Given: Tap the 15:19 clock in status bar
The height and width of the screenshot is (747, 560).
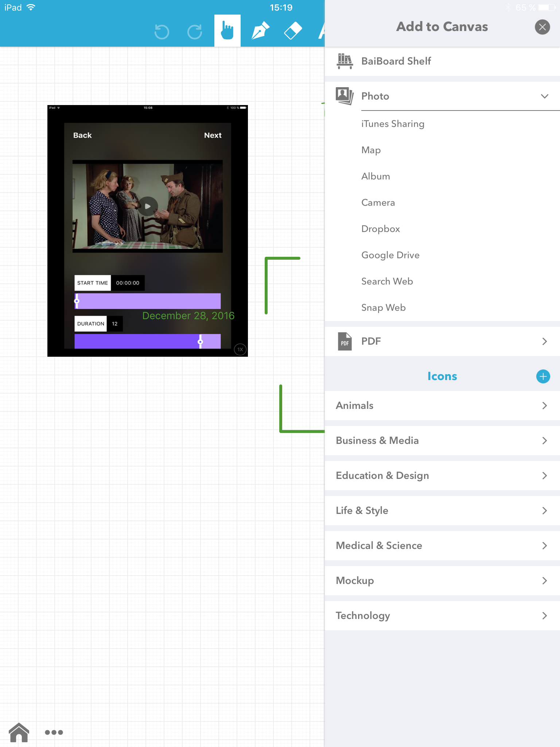Looking at the screenshot, I should pyautogui.click(x=281, y=7).
